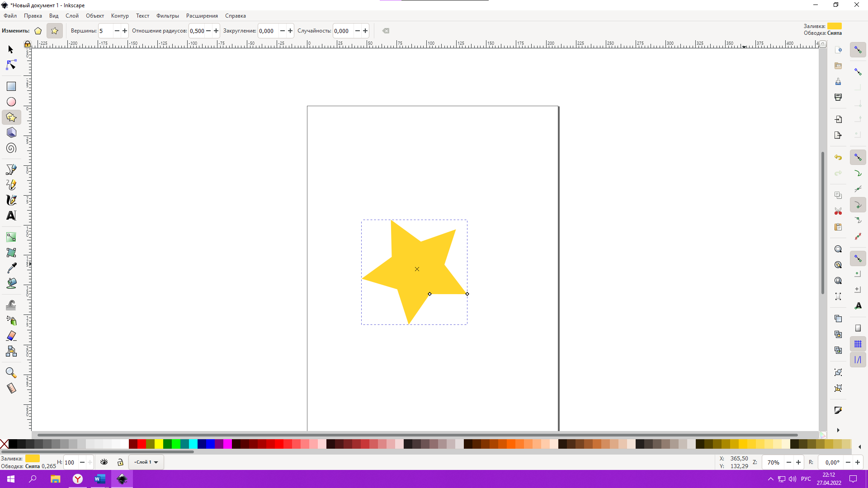Click the Save document icon
868x488 pixels.
coord(838,81)
